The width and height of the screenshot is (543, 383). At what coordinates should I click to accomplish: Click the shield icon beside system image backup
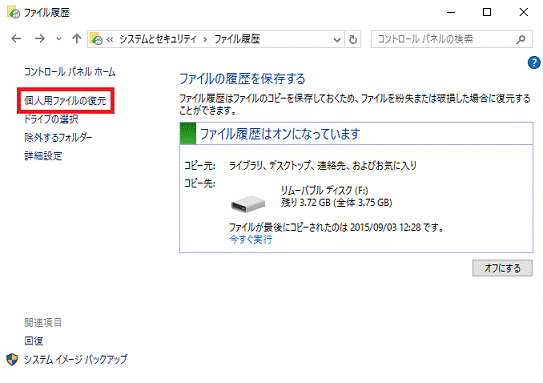(12, 359)
